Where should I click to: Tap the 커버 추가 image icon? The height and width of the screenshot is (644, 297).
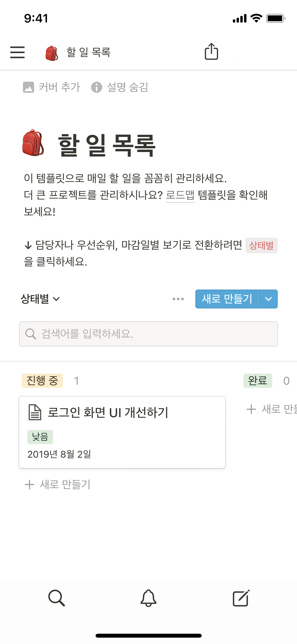[x=29, y=87]
